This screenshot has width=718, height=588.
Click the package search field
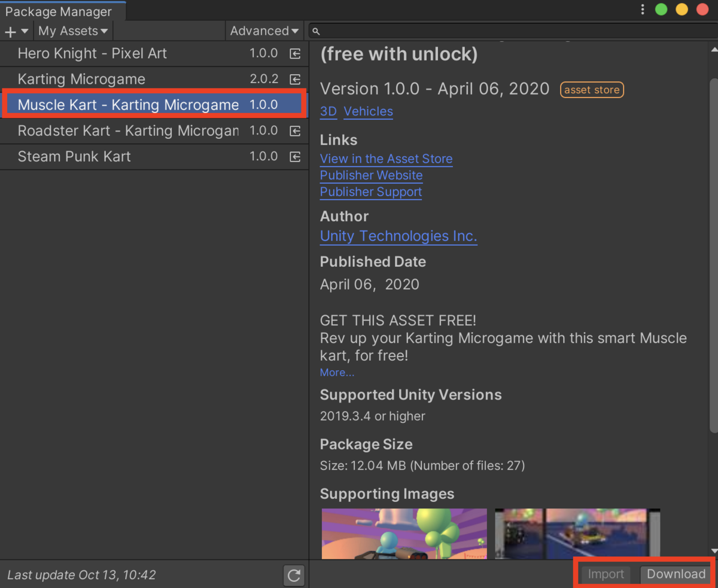coord(513,31)
